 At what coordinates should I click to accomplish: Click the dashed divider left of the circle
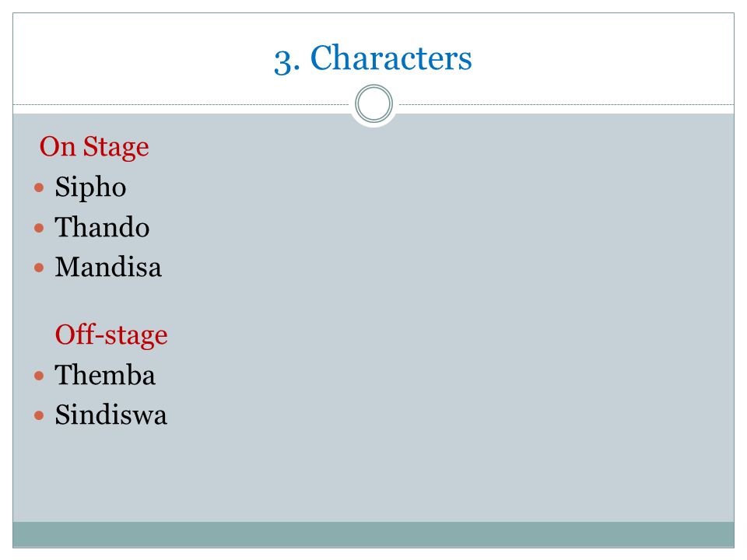[181, 104]
